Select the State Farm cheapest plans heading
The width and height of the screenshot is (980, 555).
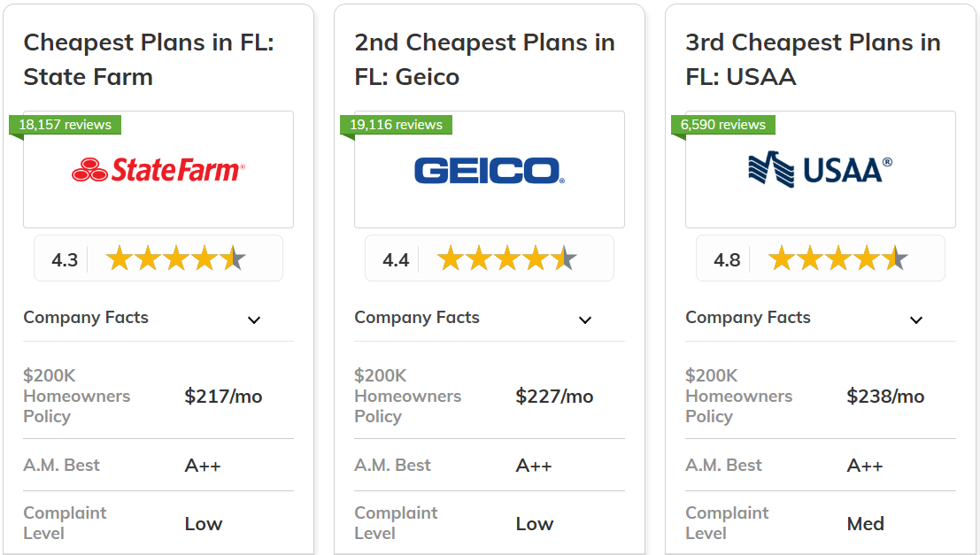point(149,59)
